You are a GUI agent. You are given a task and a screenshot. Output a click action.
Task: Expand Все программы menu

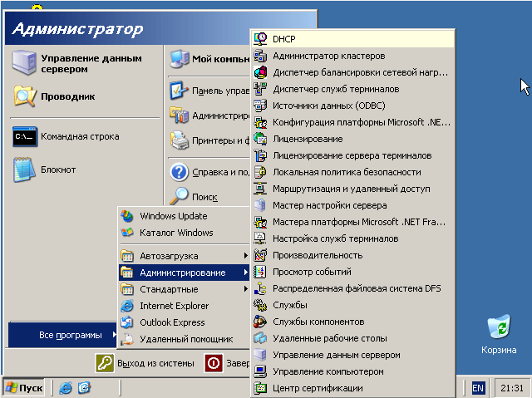pos(62,335)
